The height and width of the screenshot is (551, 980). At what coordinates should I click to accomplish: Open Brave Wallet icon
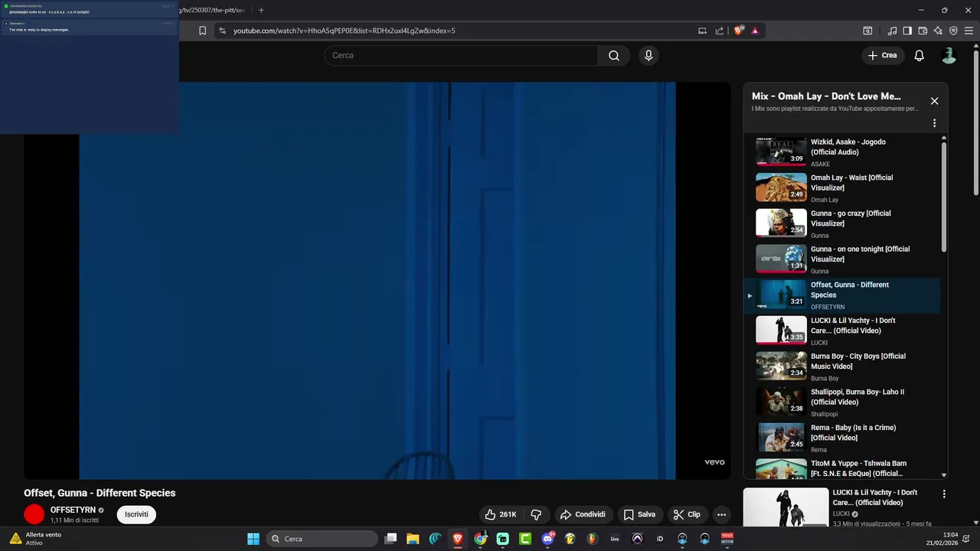pos(923,31)
